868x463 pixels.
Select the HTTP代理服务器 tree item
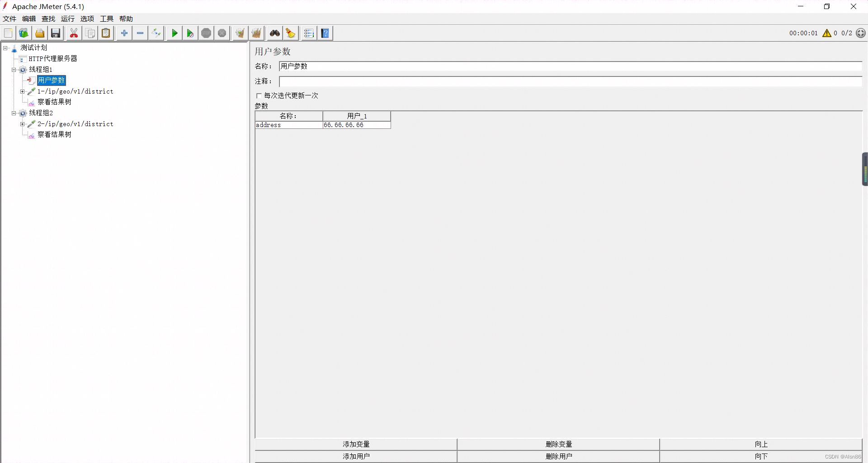pyautogui.click(x=53, y=59)
